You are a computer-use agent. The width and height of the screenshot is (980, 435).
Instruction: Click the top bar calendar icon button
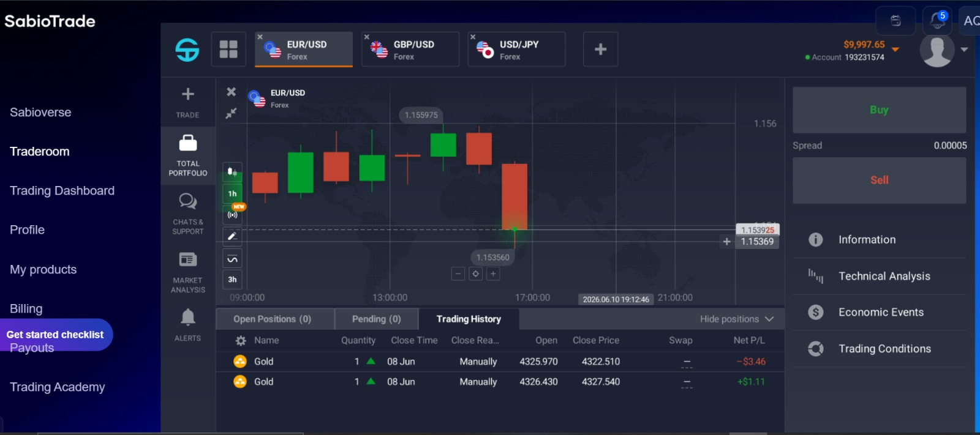[895, 21]
